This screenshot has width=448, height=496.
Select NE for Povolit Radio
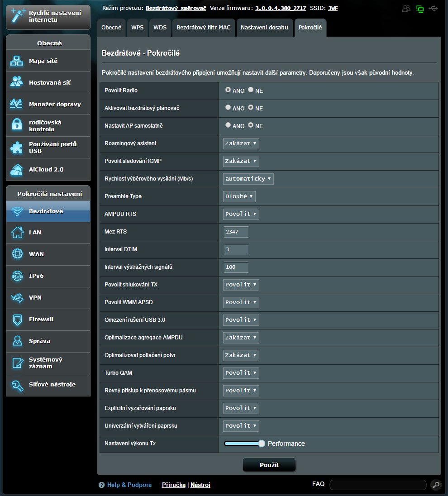(x=251, y=90)
